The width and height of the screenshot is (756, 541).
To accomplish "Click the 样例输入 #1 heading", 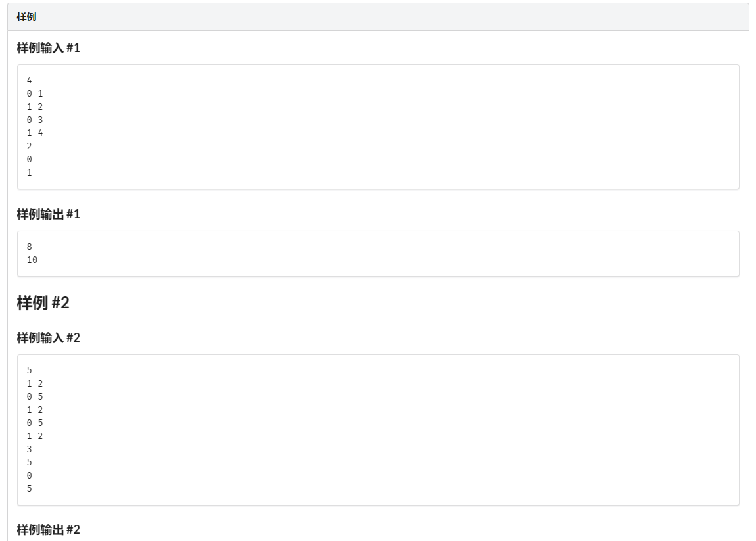I will tap(49, 48).
